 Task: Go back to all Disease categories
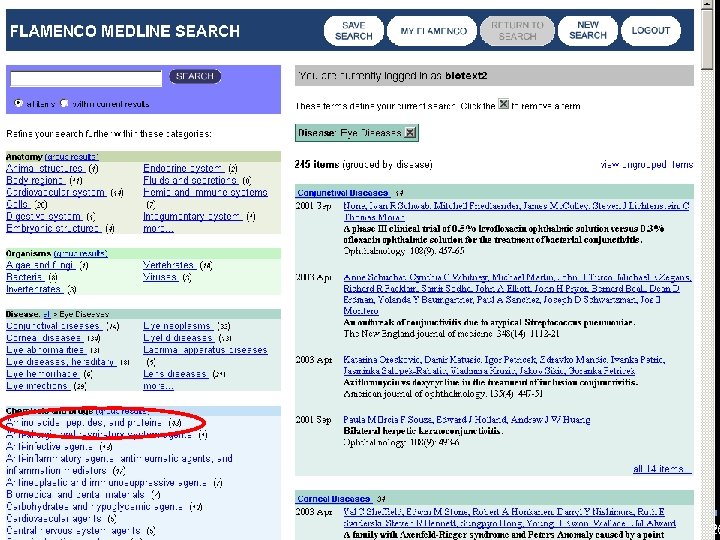click(x=46, y=315)
